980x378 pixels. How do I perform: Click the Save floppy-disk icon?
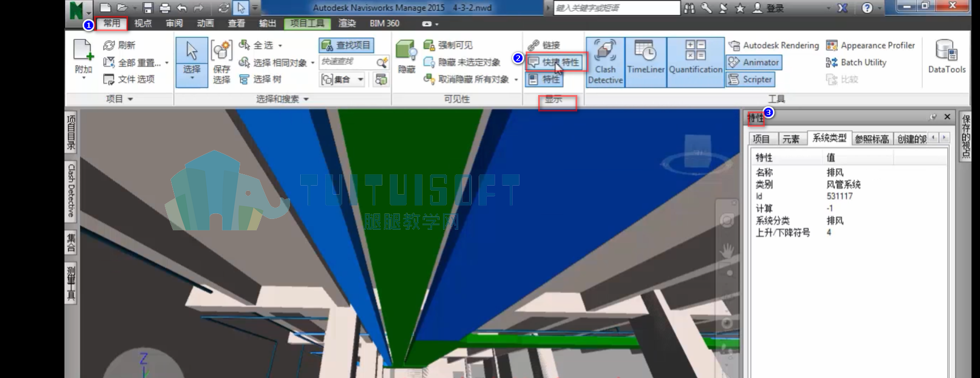(148, 8)
